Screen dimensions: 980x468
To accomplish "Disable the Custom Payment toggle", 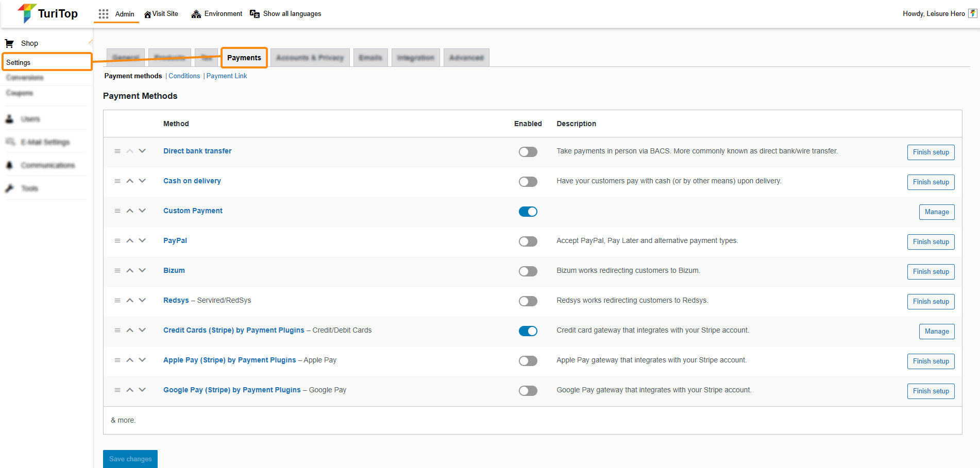I will tap(528, 212).
